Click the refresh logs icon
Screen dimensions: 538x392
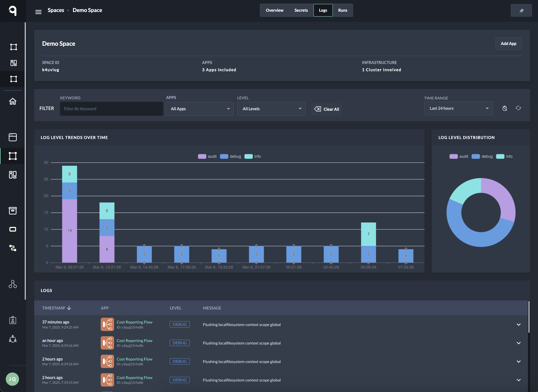518,108
